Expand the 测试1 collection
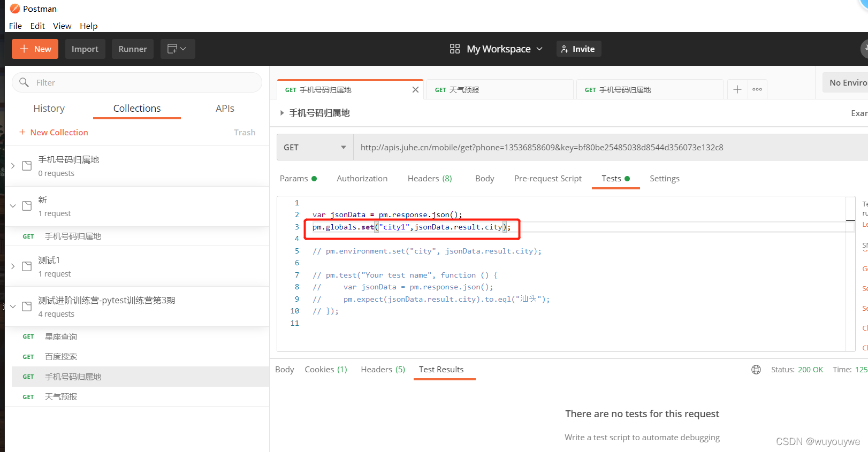Image resolution: width=868 pixels, height=452 pixels. click(13, 266)
